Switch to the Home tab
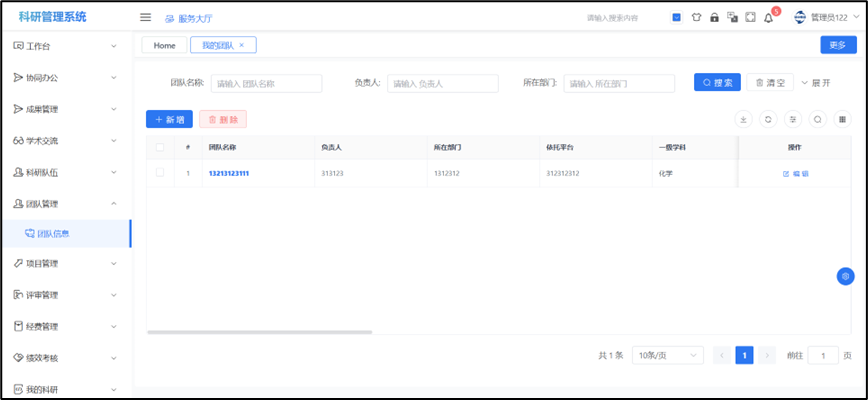The width and height of the screenshot is (868, 400). 164,45
